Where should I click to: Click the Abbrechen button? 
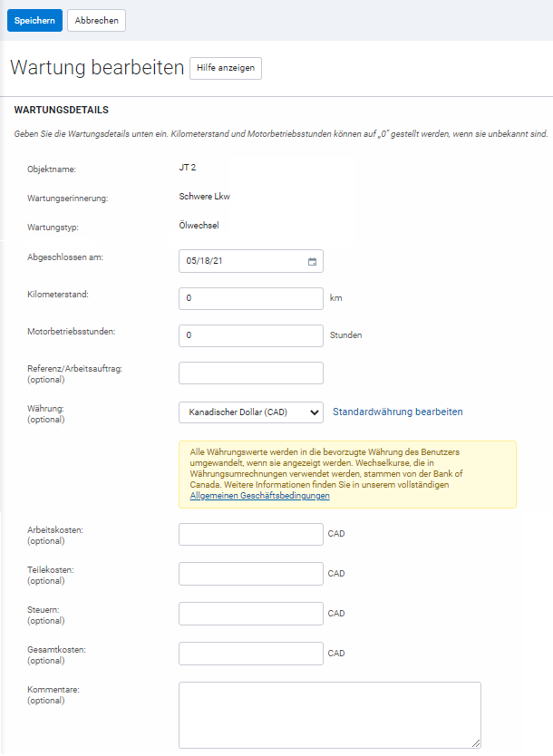96,19
